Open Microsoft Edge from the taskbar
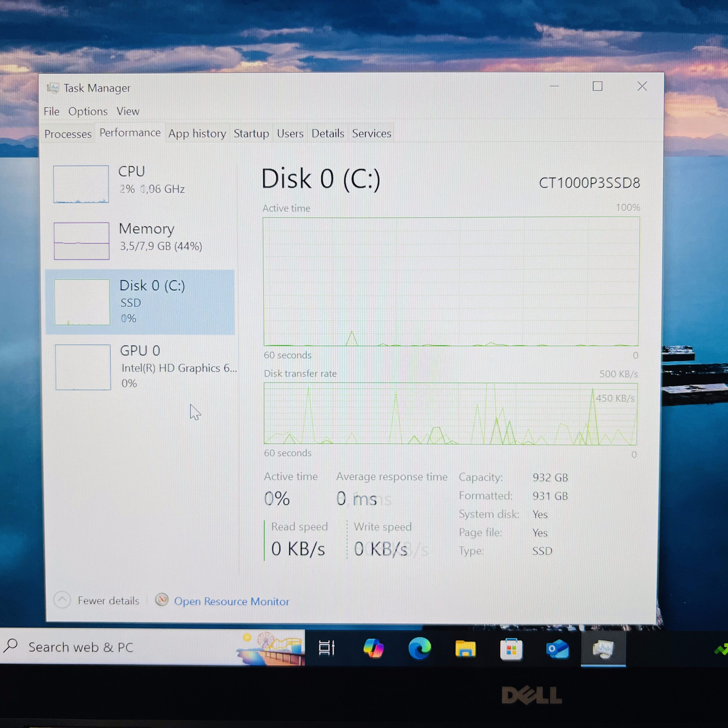This screenshot has width=728, height=728. point(419,648)
